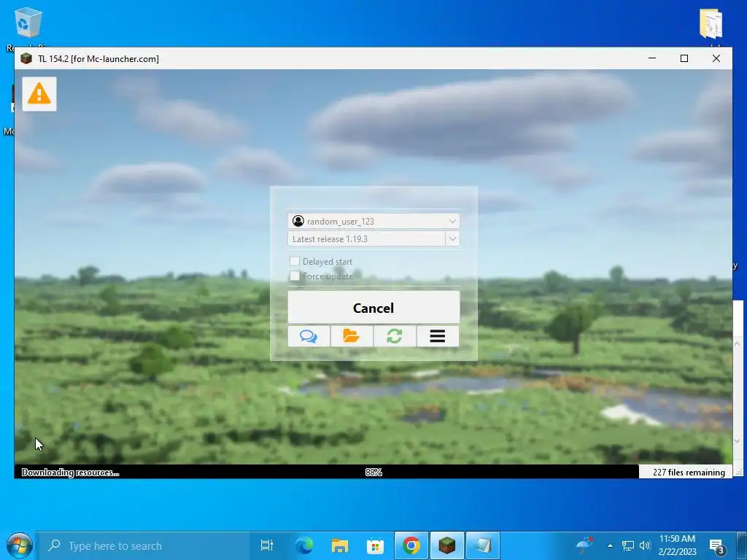Open the notification center icon
This screenshot has width=747, height=560.
pyautogui.click(x=716, y=547)
